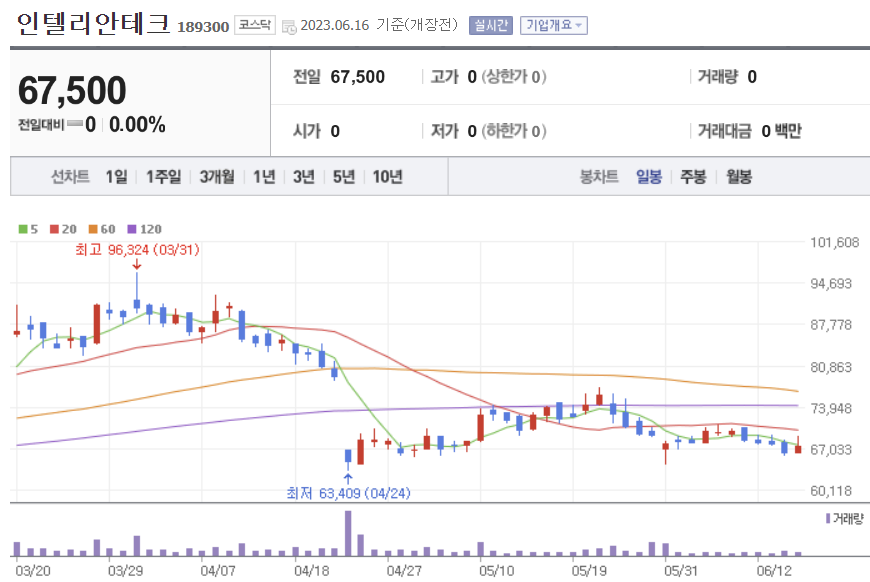The image size is (870, 582).
Task: Click the 87,778 price axis label
Action: click(x=831, y=325)
